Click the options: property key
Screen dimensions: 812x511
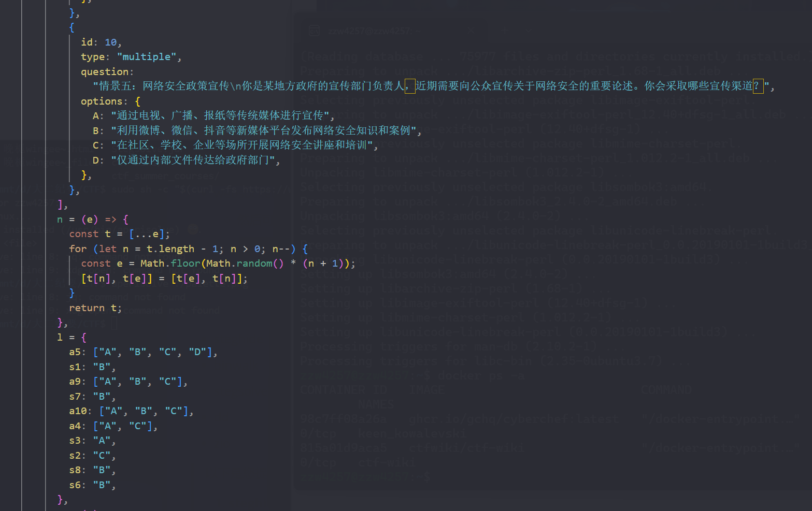tap(102, 101)
